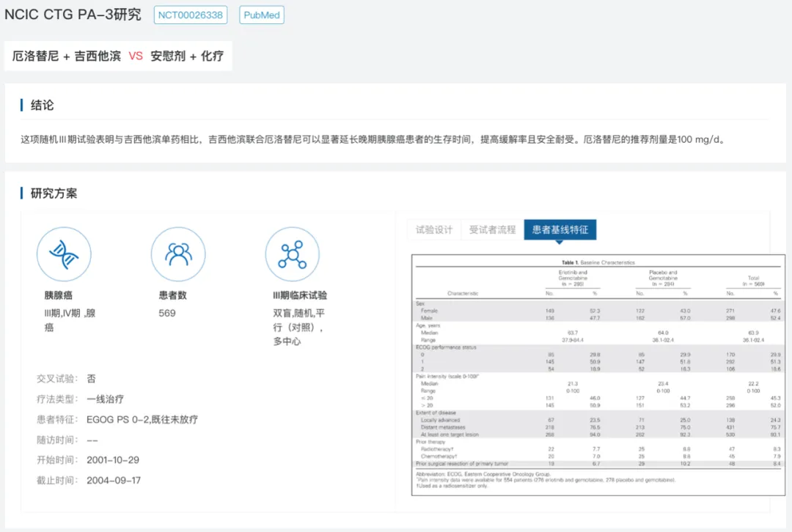Click the 厄洛替尼 + 吉西他滨 VS 安慰剂 comparison label
Viewport: 792px width, 532px height.
tap(118, 56)
